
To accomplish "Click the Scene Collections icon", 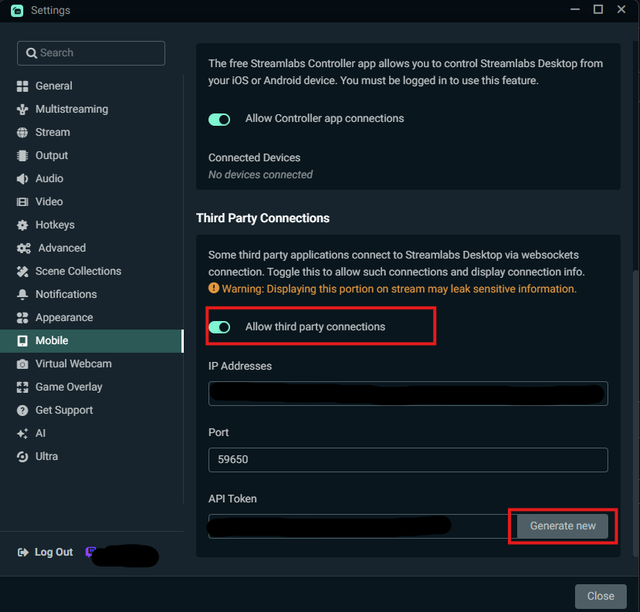I will 22,272.
